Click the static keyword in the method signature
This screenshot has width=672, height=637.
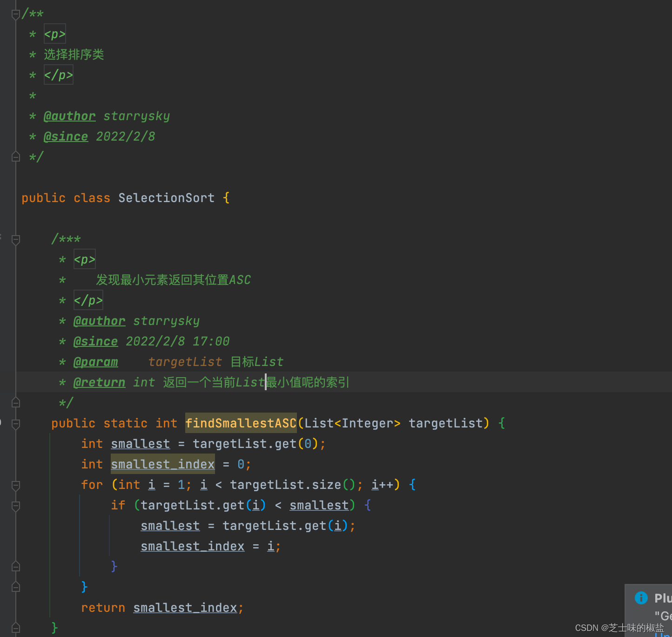pos(126,423)
